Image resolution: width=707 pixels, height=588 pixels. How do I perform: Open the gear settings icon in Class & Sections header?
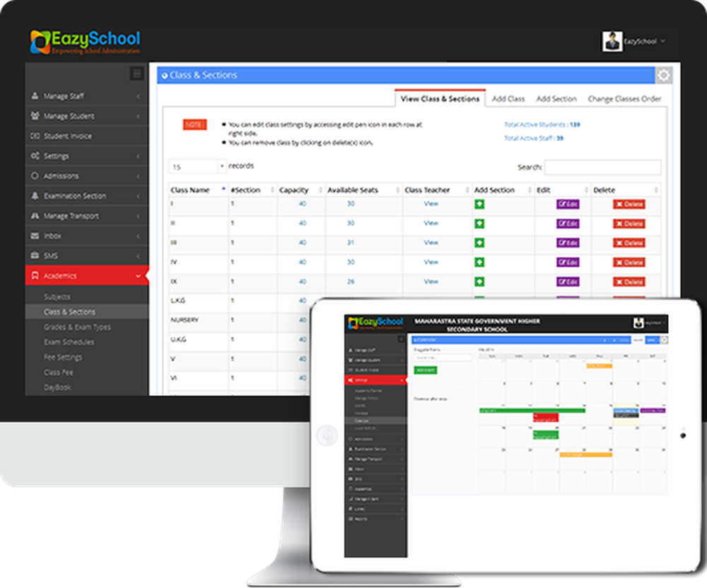[663, 75]
